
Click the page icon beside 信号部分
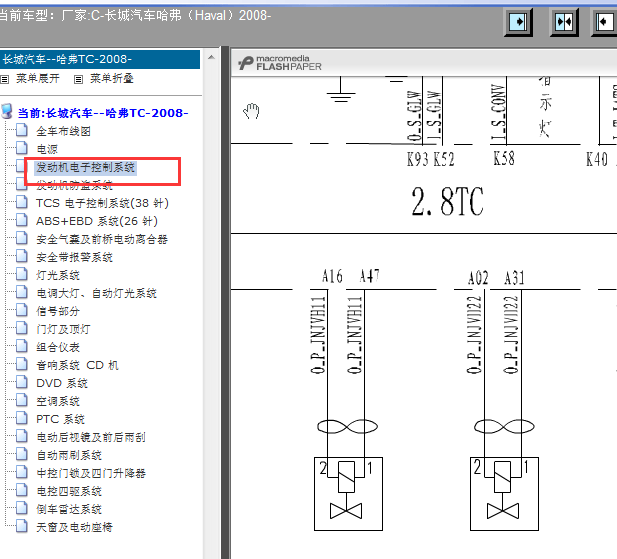point(22,310)
